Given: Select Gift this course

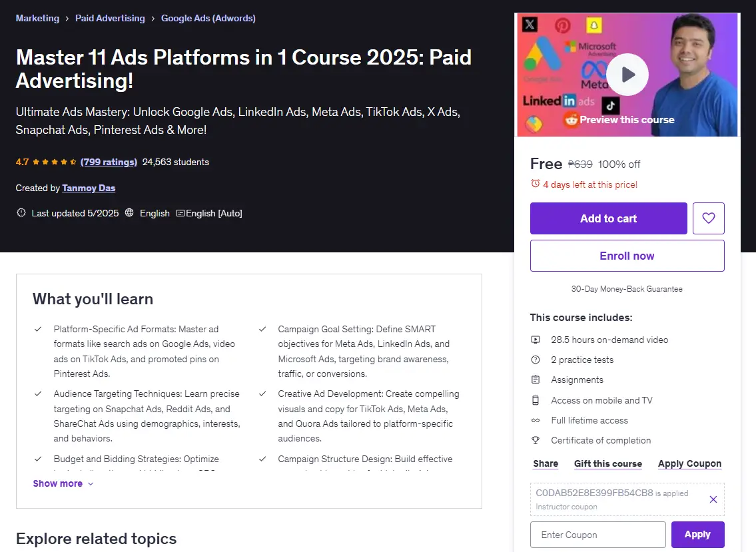Looking at the screenshot, I should coord(608,464).
